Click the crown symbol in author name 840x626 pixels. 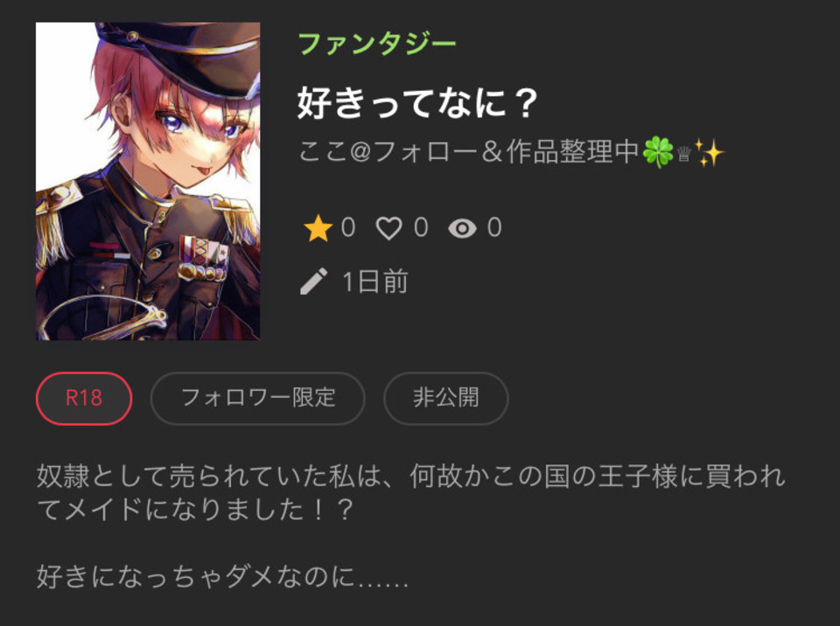coord(683,156)
